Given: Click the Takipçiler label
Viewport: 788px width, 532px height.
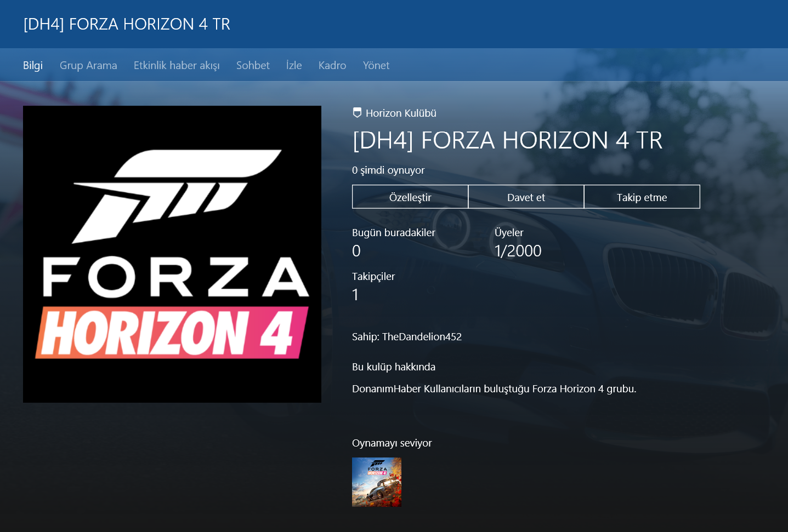Looking at the screenshot, I should [x=373, y=276].
